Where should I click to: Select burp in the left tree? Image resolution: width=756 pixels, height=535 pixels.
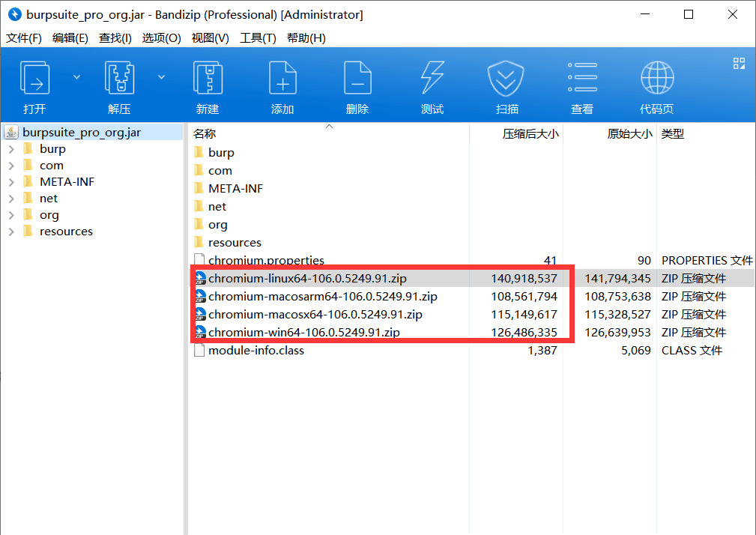52,149
